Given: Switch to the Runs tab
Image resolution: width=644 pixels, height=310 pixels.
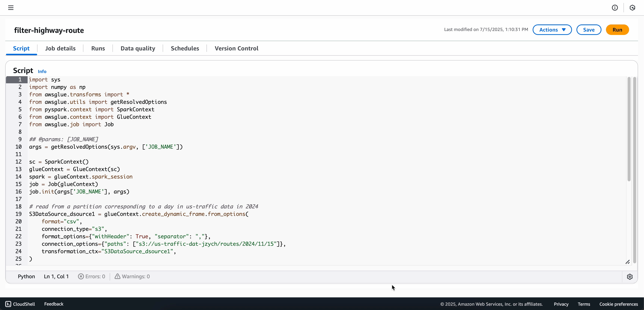Looking at the screenshot, I should (98, 48).
